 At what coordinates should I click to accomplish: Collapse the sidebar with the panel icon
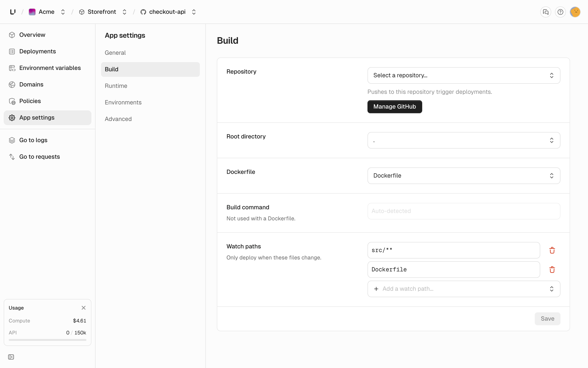[11, 357]
